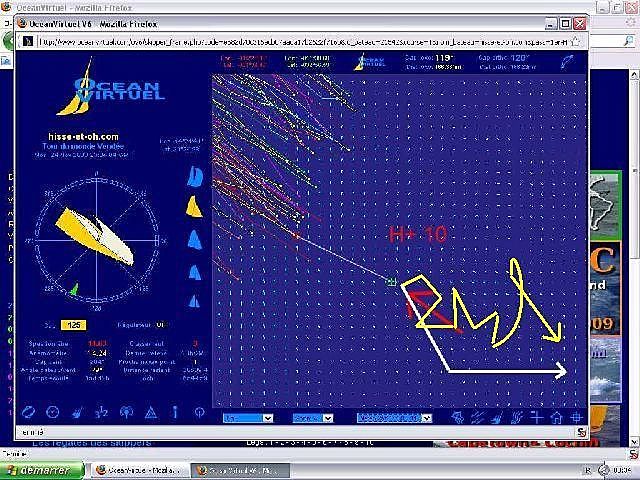Viewport: 640px width, 480px height.
Task: Click the green wind indicator on compass
Action: [74, 289]
